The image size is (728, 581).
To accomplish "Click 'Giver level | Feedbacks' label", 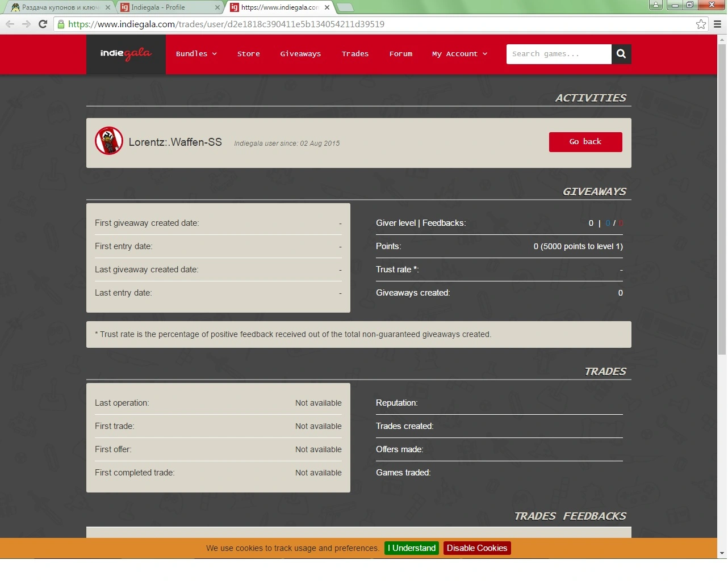I will pyautogui.click(x=421, y=223).
